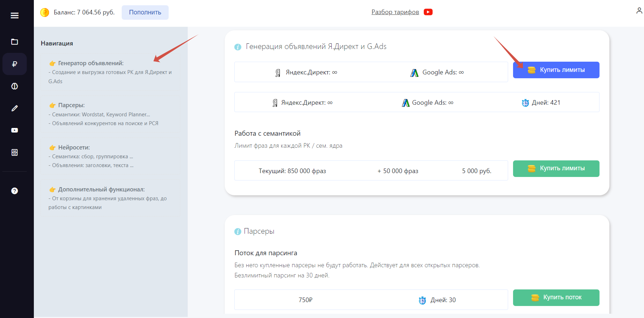Viewport: 644px width, 318px height.
Task: Click the Дней: 421 text
Action: click(546, 103)
